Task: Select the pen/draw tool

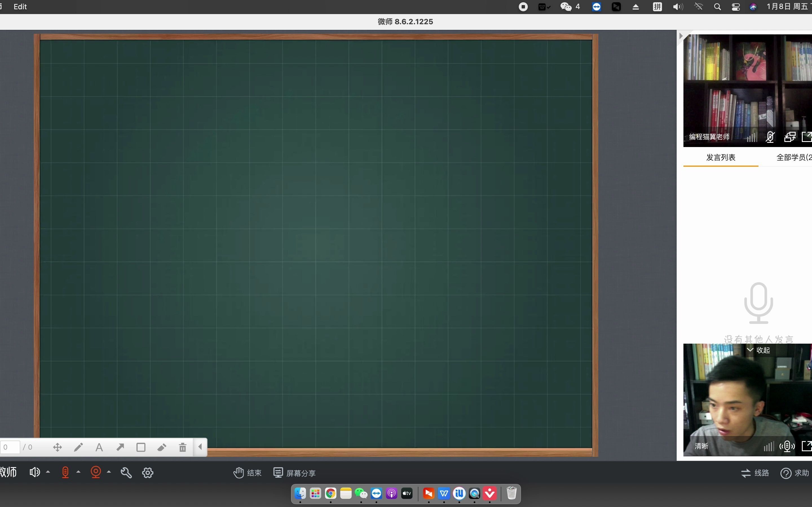Action: point(78,447)
